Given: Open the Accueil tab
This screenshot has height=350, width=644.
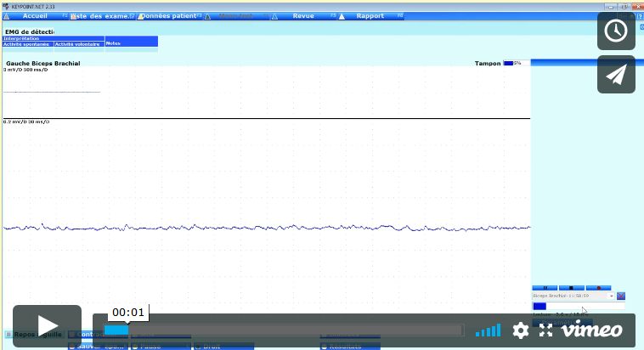Looking at the screenshot, I should pyautogui.click(x=35, y=16).
